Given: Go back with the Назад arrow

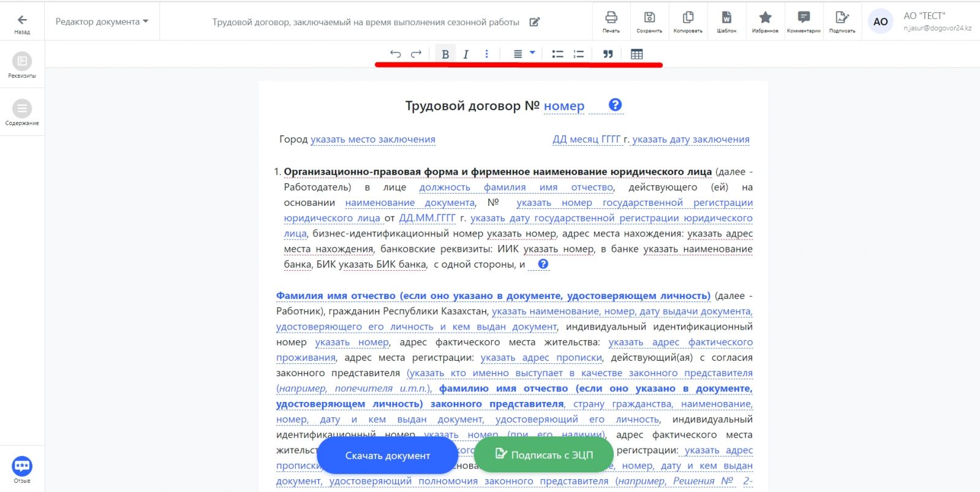Looking at the screenshot, I should tap(22, 24).
